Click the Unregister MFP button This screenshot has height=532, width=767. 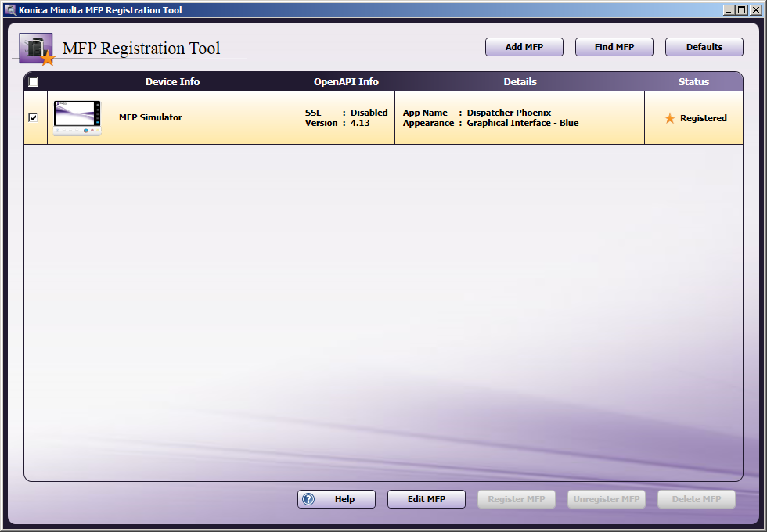[606, 499]
